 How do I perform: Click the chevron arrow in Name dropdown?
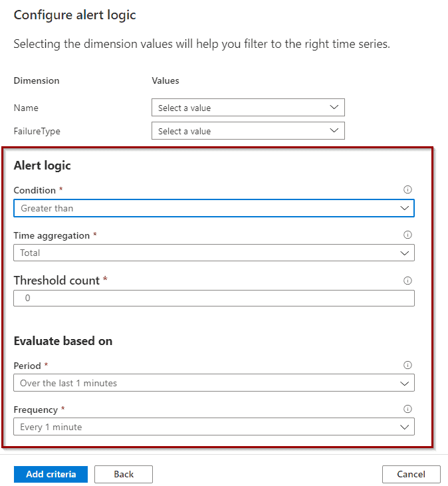click(334, 107)
